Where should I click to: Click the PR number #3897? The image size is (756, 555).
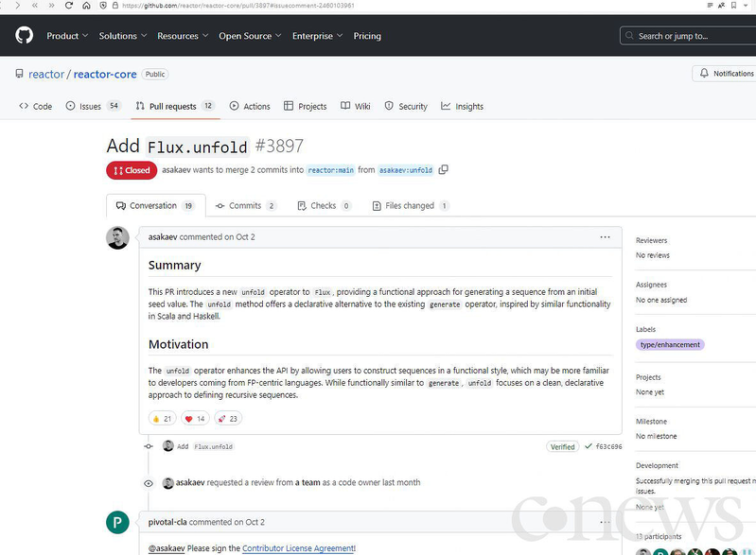coord(279,146)
